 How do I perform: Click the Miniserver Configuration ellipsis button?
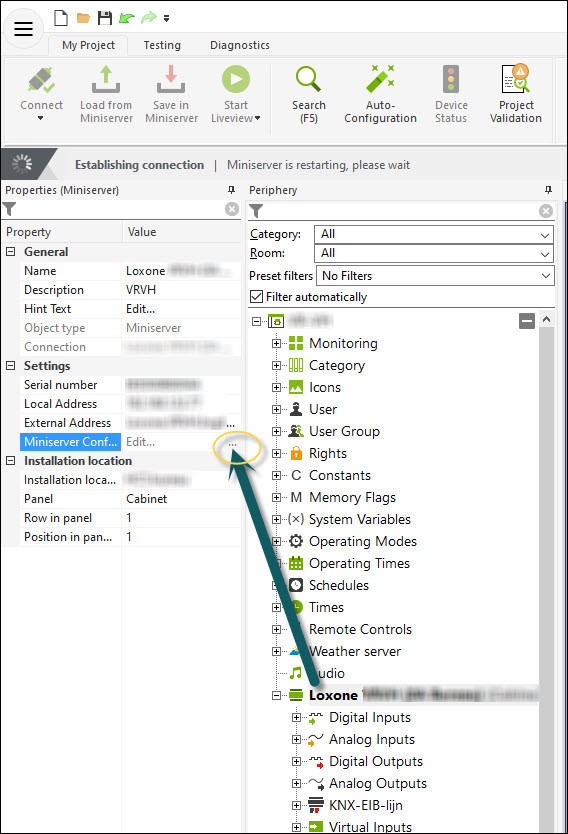(x=232, y=443)
